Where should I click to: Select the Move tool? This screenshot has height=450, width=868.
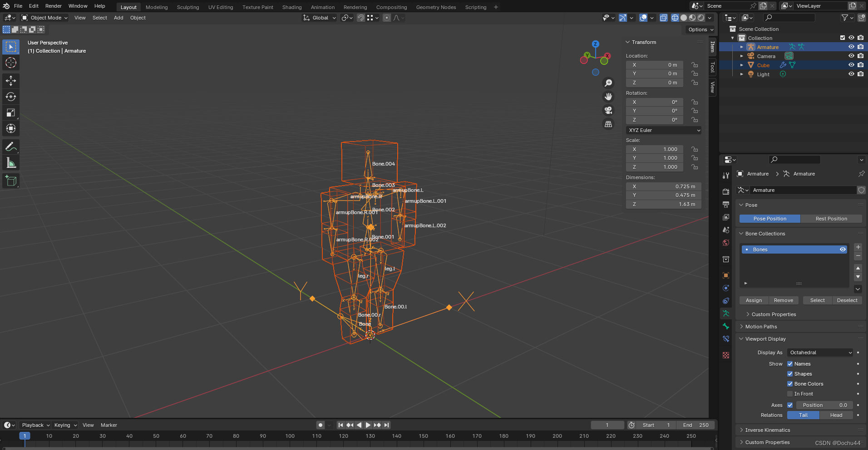tap(10, 81)
